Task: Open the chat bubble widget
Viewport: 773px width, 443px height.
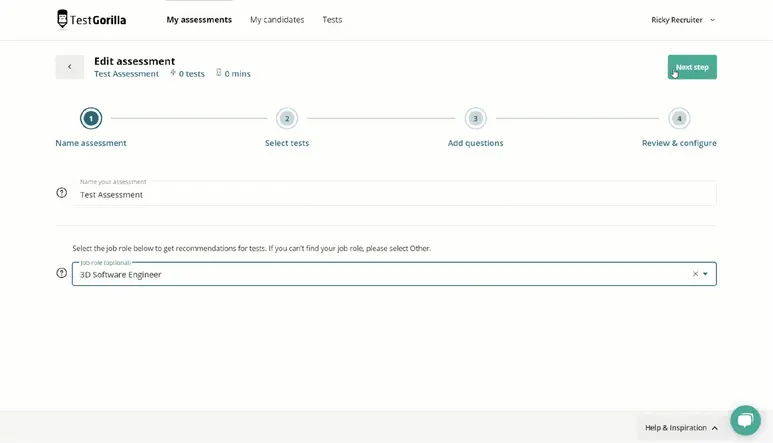Action: 745,420
